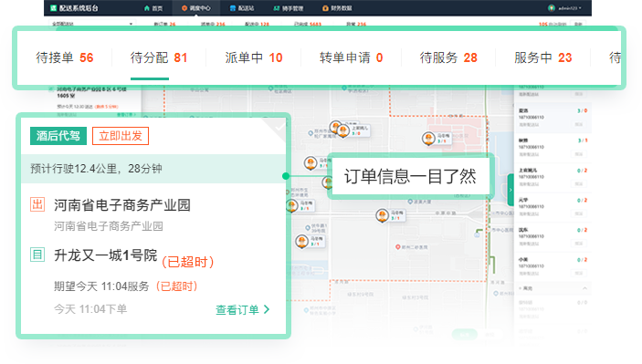Click the refresh button beside the countdown

(578, 24)
